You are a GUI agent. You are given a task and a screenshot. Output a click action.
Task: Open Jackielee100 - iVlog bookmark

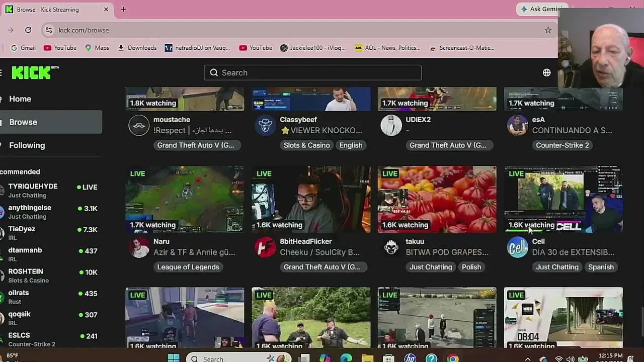point(313,48)
